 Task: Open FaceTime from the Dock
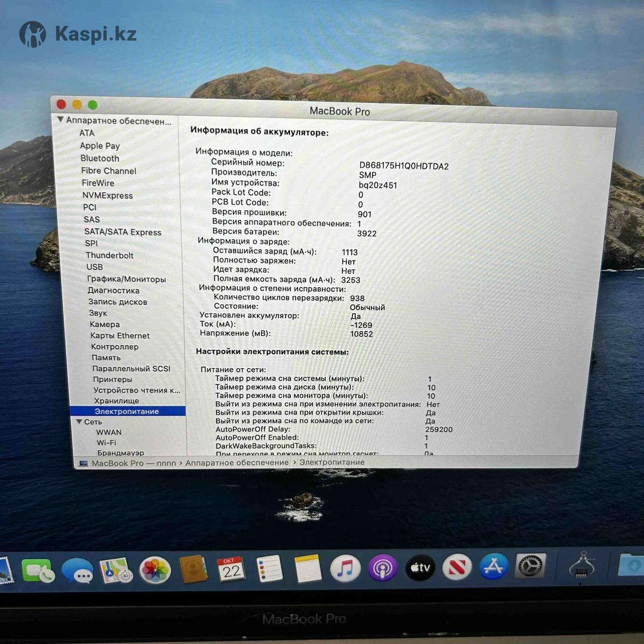(x=37, y=571)
